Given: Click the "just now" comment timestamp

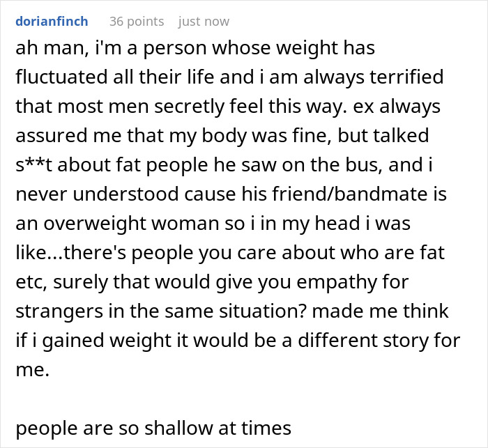Looking at the screenshot, I should (x=204, y=22).
